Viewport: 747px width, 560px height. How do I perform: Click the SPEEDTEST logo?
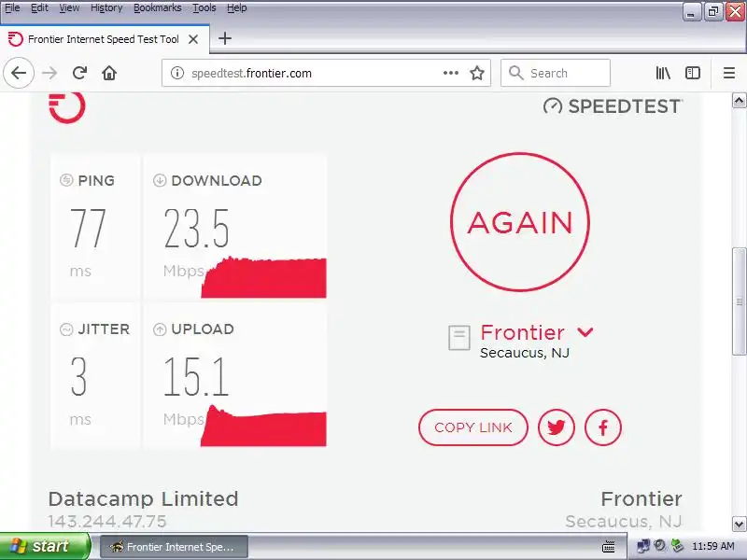tap(613, 106)
